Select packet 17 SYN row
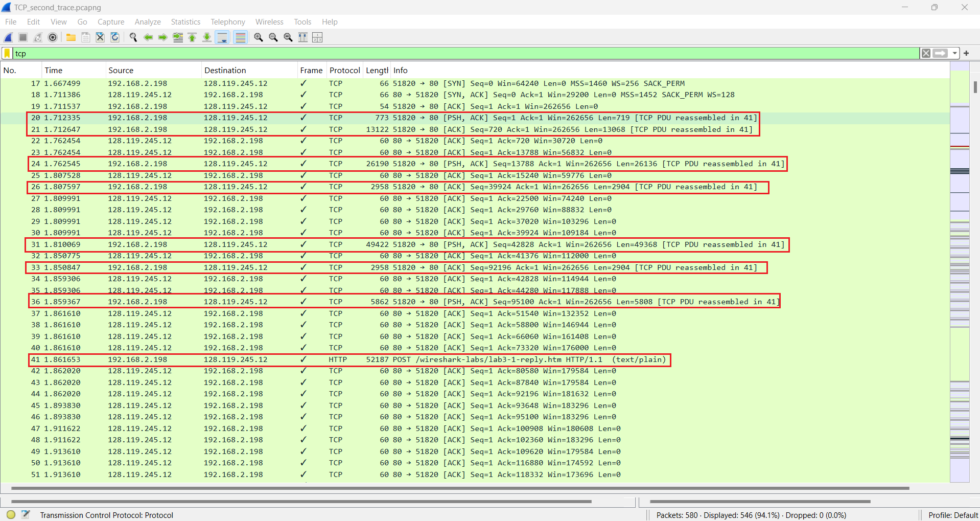This screenshot has height=521, width=980. [475, 83]
